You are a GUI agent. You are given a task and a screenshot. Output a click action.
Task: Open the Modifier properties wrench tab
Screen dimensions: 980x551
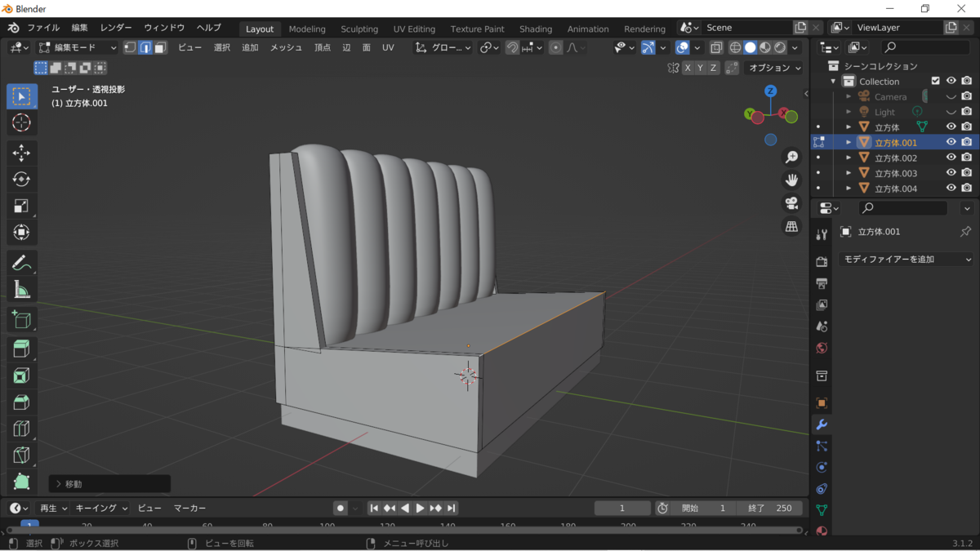[x=822, y=424]
